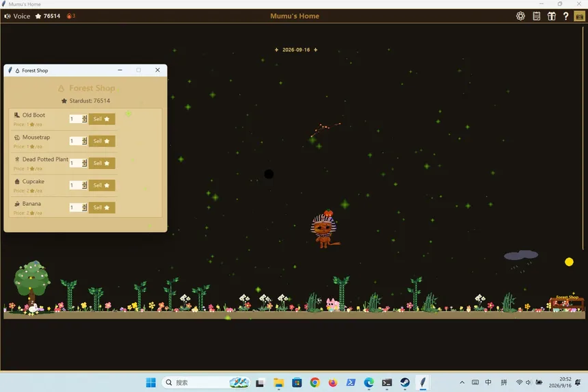This screenshot has height=392, width=588.
Task: Click the pink pig creature in the garden
Action: point(332,304)
